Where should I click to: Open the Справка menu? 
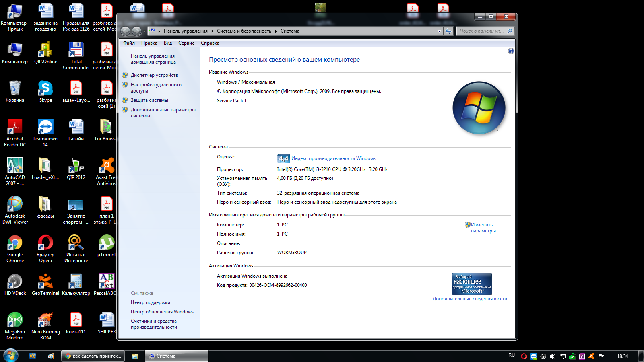(x=210, y=43)
